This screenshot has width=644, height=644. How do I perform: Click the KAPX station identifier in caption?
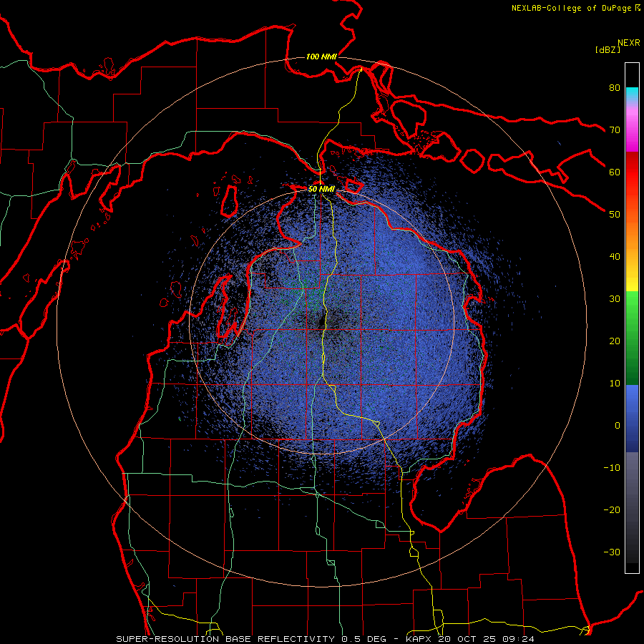420,639
